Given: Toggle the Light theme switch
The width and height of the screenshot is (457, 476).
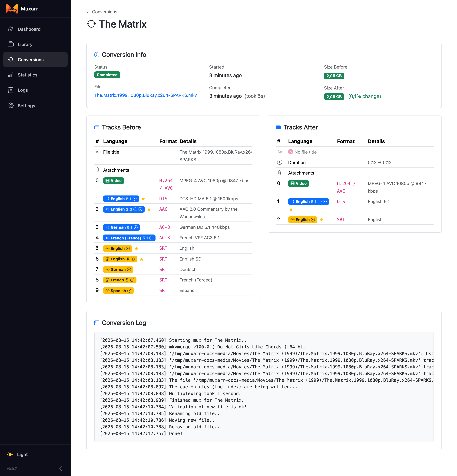Looking at the screenshot, I should point(18,454).
